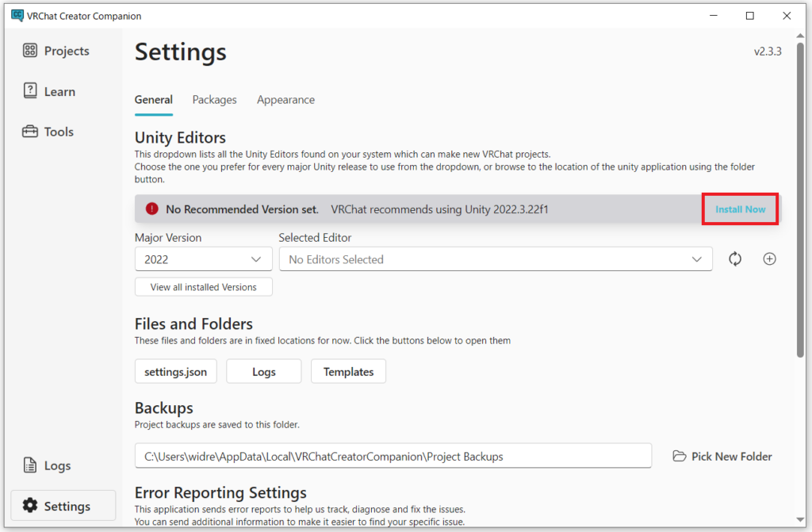
Task: Click Install Now for recommended Unity
Action: coord(740,209)
